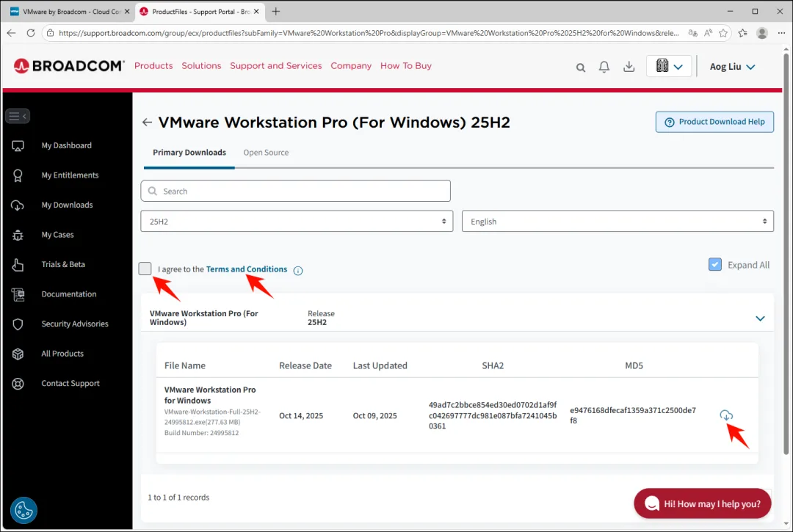This screenshot has height=532, width=793.
Task: Click browser back arrow
Action: pos(12,33)
